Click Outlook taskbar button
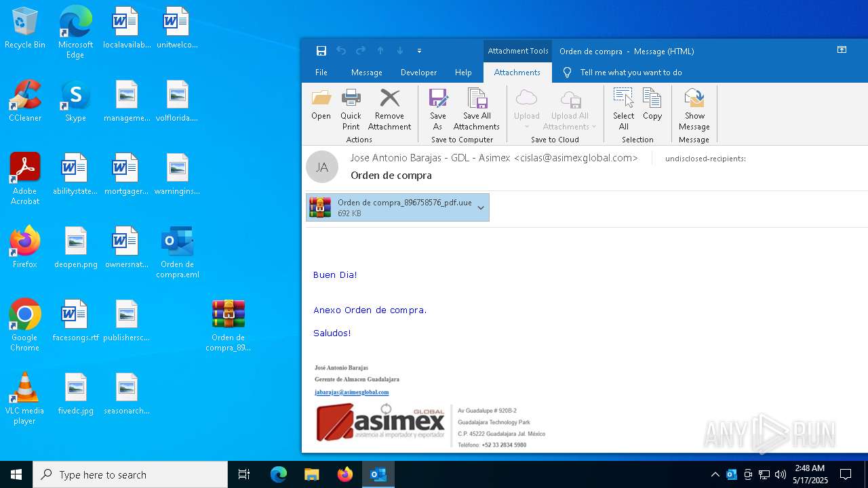The width and height of the screenshot is (868, 488). click(378, 474)
